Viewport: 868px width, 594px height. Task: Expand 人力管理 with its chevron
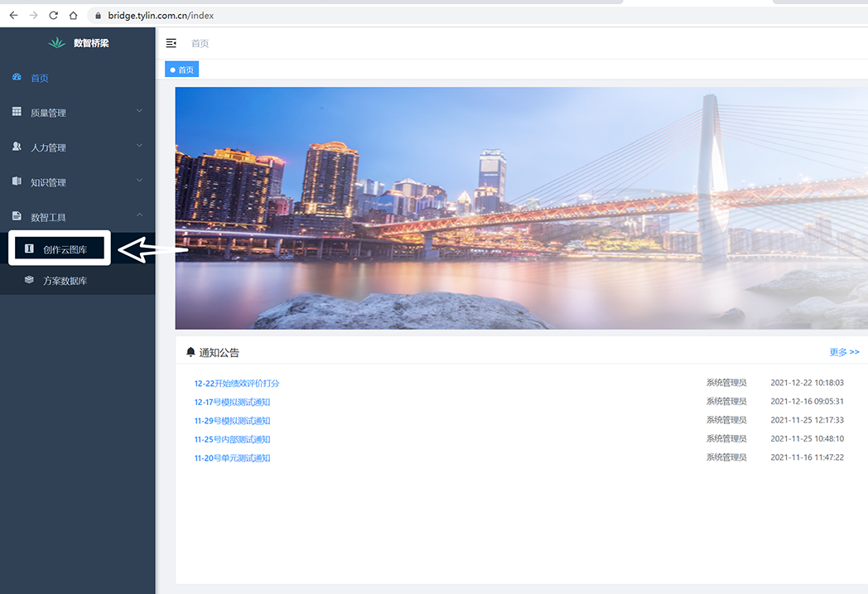click(x=139, y=146)
